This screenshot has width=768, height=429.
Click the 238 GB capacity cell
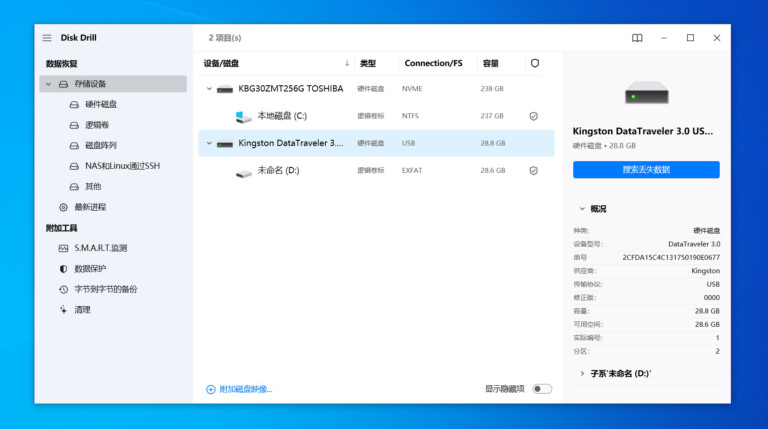click(x=492, y=89)
